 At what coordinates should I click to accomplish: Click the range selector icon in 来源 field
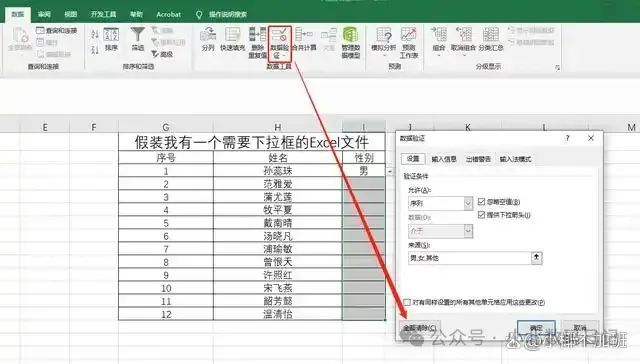[x=536, y=257]
